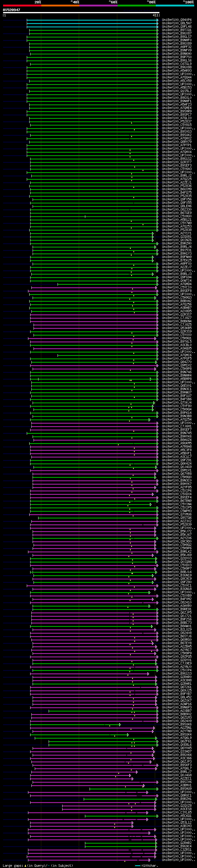
Task: Click the cyan alignment bar for UniRef100_Q940P4
Action: 93,20
